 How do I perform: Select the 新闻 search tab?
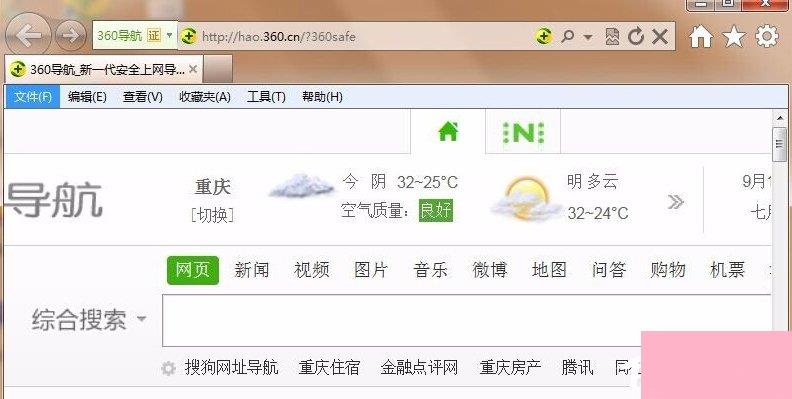[x=252, y=270]
